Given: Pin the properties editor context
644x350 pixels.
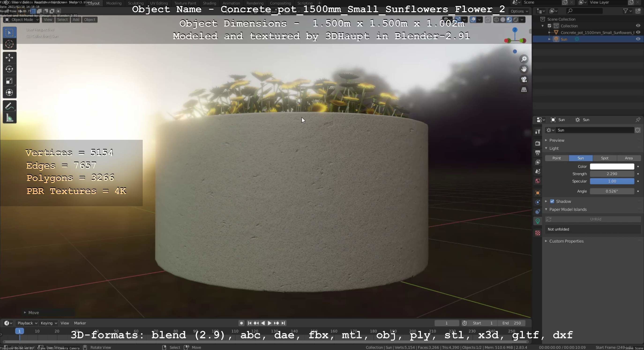Looking at the screenshot, I should pos(638,120).
